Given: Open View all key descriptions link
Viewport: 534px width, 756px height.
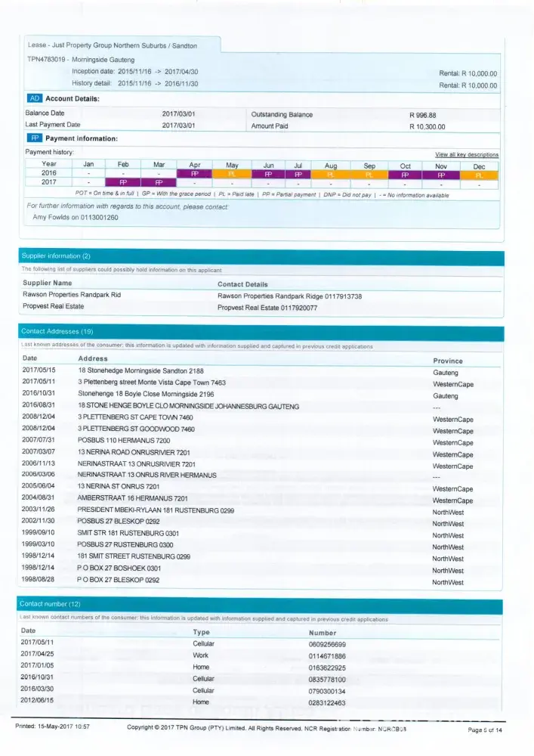Looking at the screenshot, I should 466,154.
